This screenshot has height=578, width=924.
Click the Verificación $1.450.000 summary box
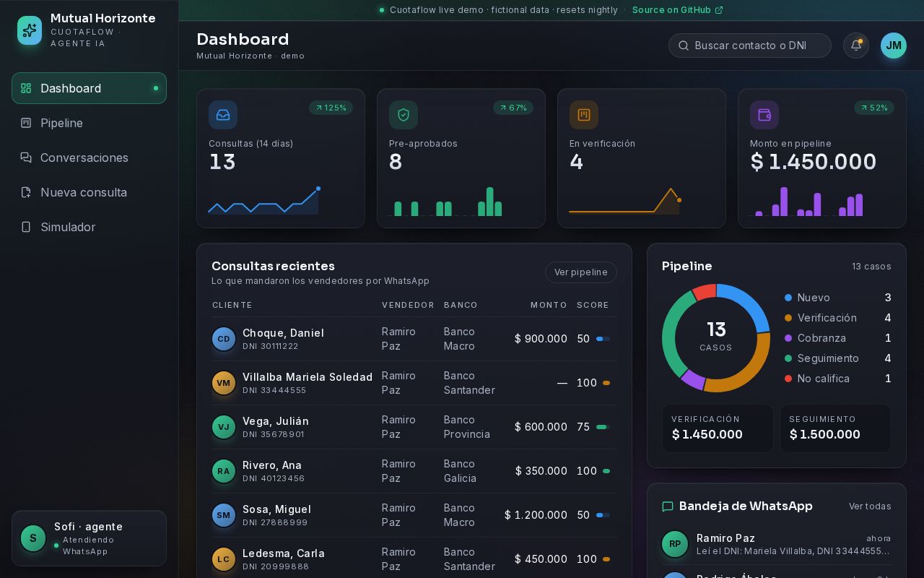[x=718, y=428]
